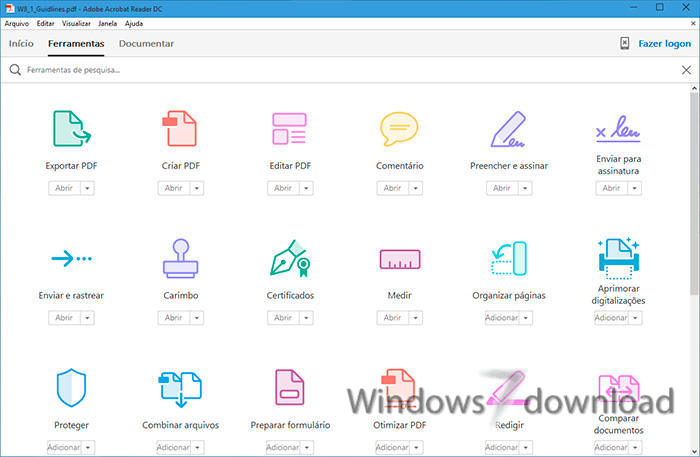Image resolution: width=700 pixels, height=457 pixels.
Task: Click Abrir under Comentário
Action: click(x=392, y=188)
